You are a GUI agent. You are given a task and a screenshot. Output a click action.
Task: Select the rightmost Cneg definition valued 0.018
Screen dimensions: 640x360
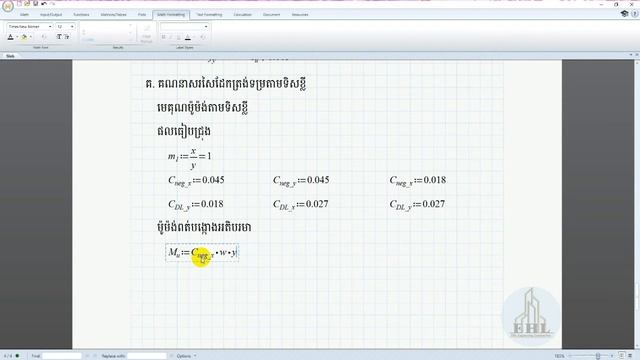(418, 181)
